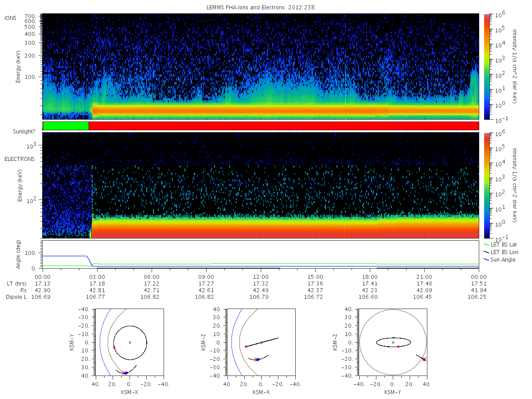
Task: Click the 'Dipole L' row label
Action: tap(16, 297)
